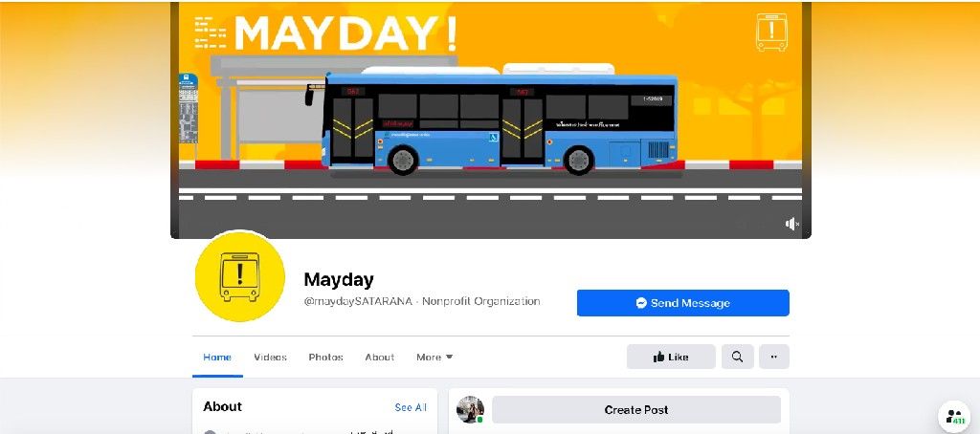This screenshot has width=980, height=434.
Task: Unmute the cover video speaker icon
Action: [x=791, y=224]
